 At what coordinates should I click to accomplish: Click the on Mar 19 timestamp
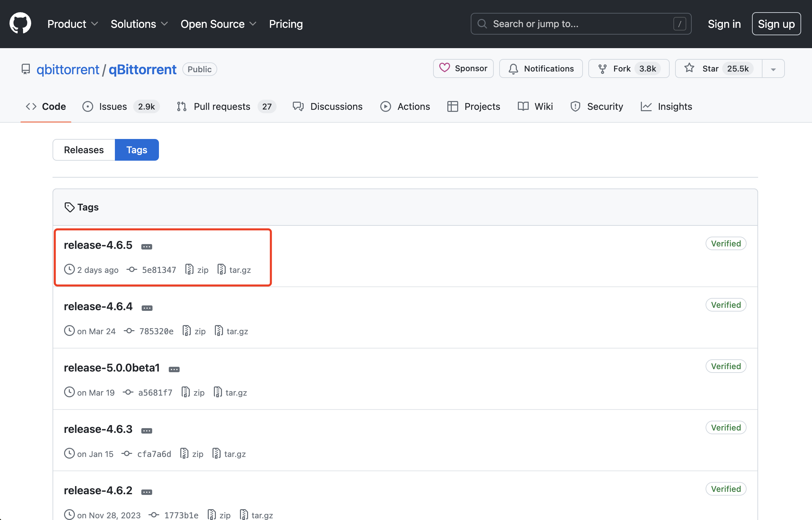click(x=96, y=393)
